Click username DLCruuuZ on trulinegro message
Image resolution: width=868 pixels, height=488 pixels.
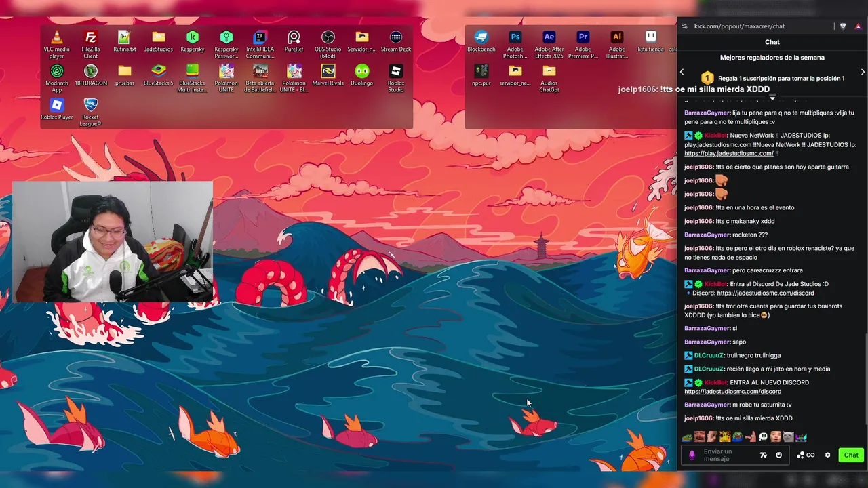709,355
